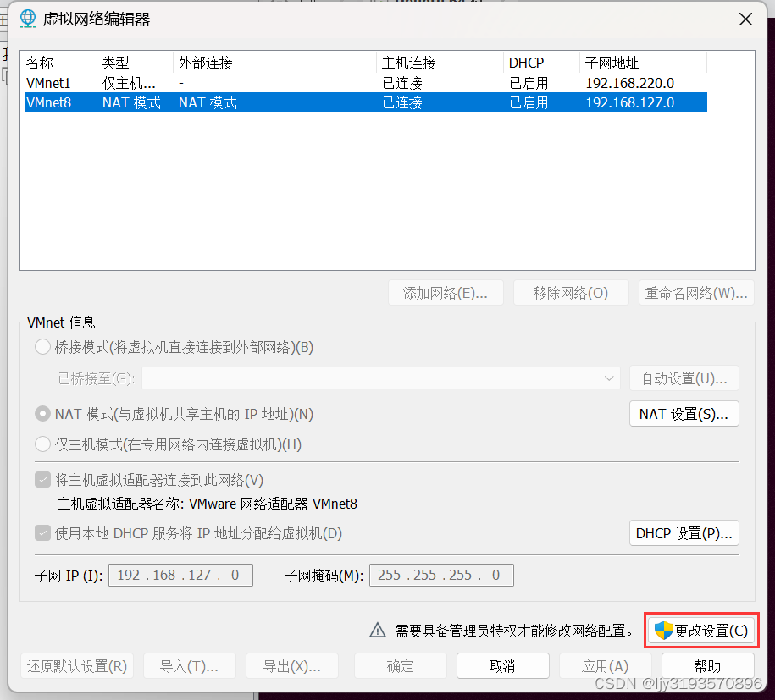Click 移除网络(O) button
This screenshot has width=775, height=700.
[571, 293]
